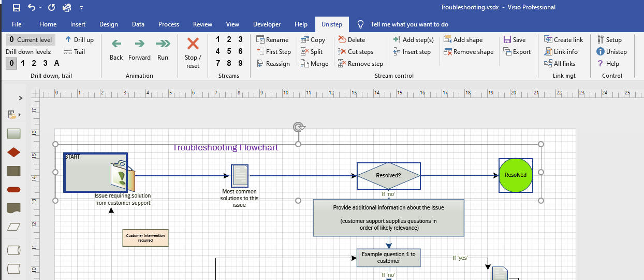Toggle the Current level button

(x=31, y=40)
